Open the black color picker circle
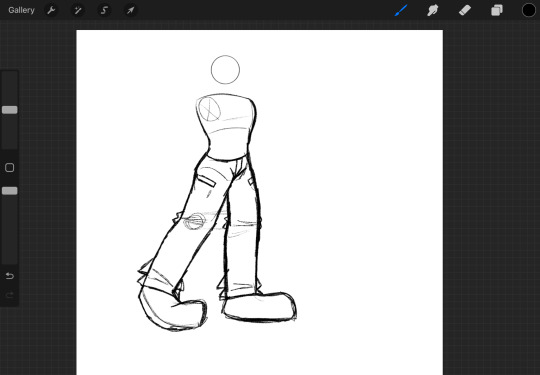Screen dimensions: 540x375 pos(529,10)
